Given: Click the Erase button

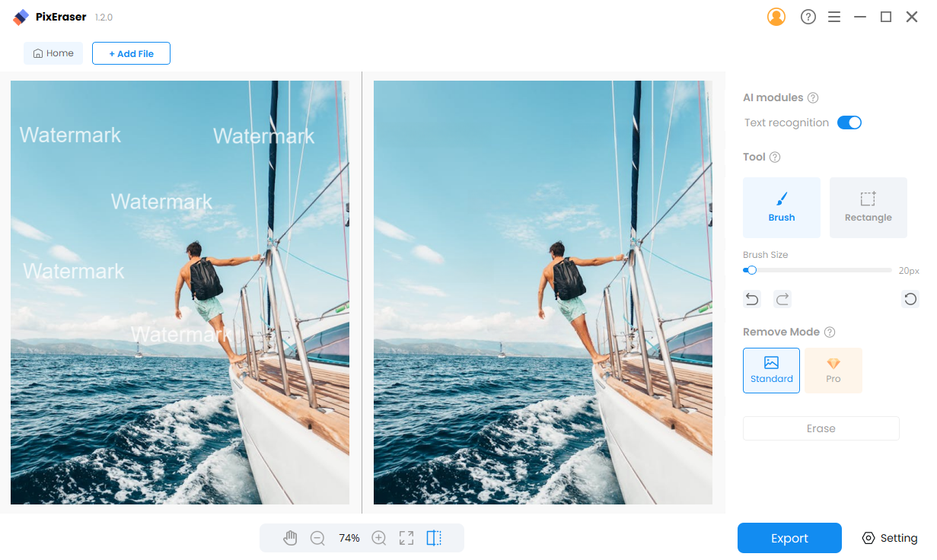Looking at the screenshot, I should coord(821,428).
